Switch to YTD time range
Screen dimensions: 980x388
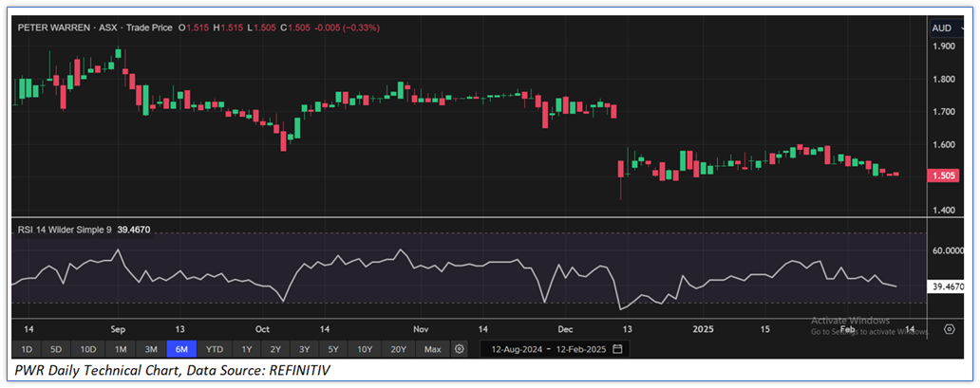click(215, 349)
